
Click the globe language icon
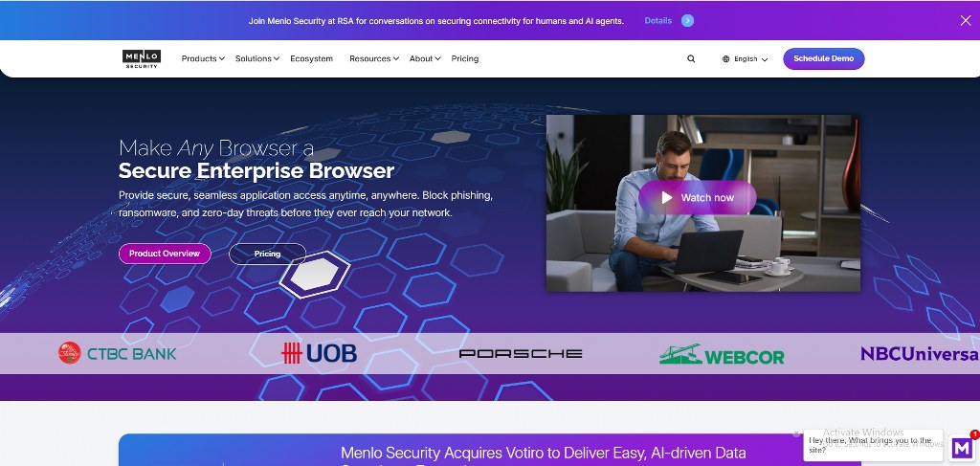[725, 59]
